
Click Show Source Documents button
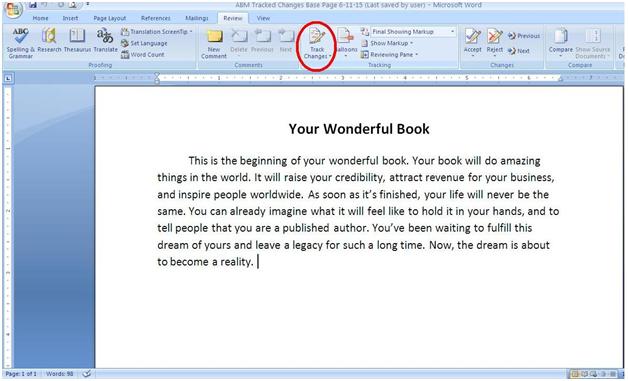click(x=593, y=43)
